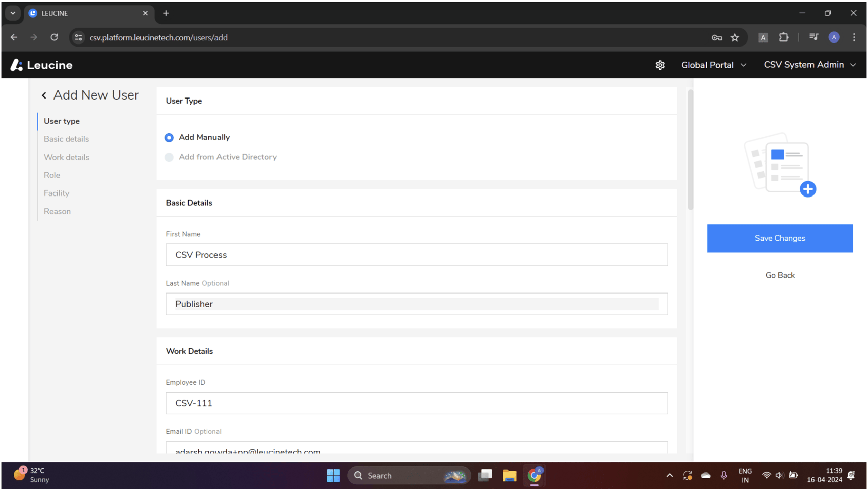Bookmark this page with the star icon
Screen dimensions: 868x489
[x=735, y=37]
